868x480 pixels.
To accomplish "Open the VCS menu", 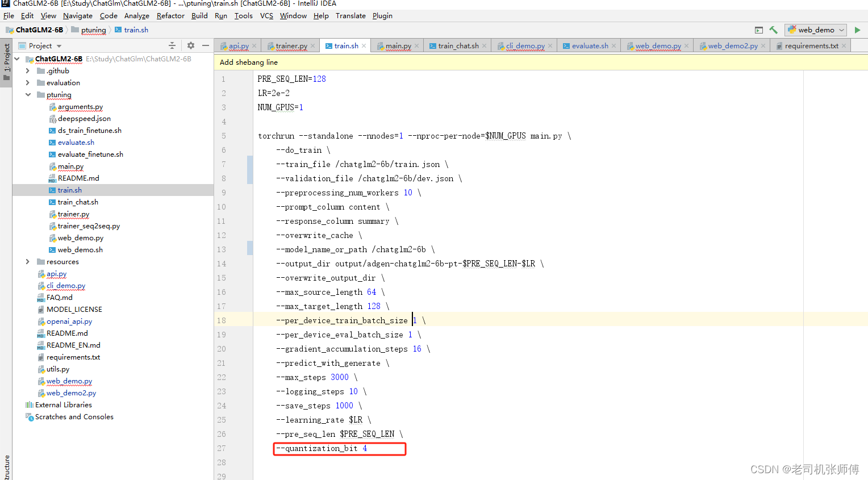I will coord(266,16).
